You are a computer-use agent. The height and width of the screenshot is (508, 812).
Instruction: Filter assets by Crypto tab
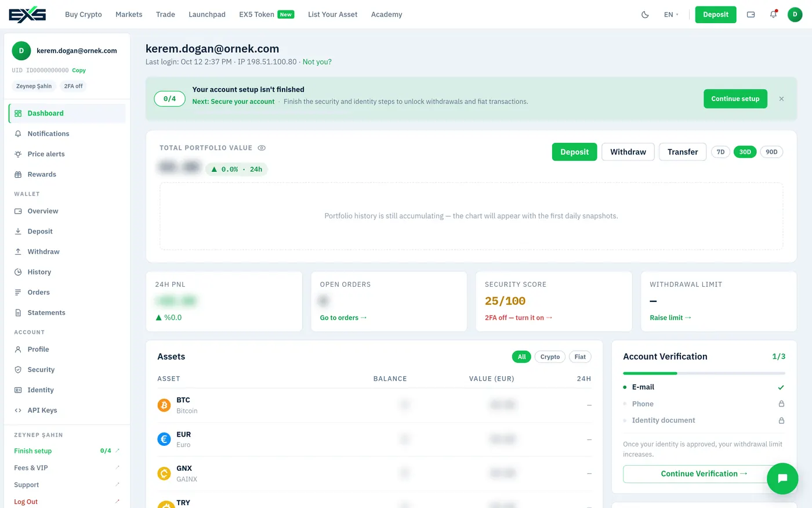(550, 357)
